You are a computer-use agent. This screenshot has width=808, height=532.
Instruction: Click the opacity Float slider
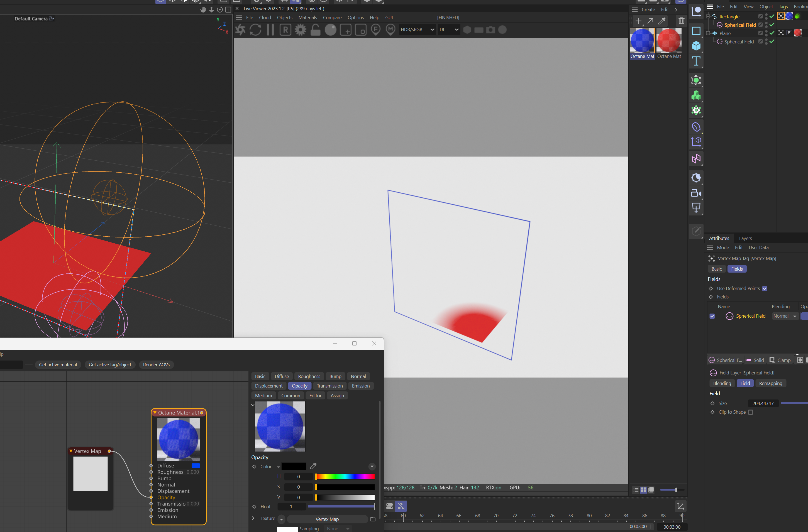tap(341, 506)
